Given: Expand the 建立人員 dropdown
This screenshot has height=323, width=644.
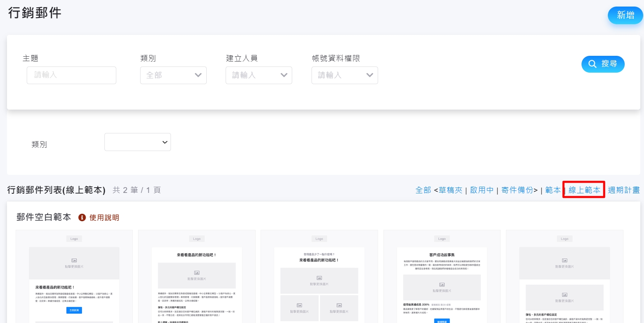Looking at the screenshot, I should (259, 76).
